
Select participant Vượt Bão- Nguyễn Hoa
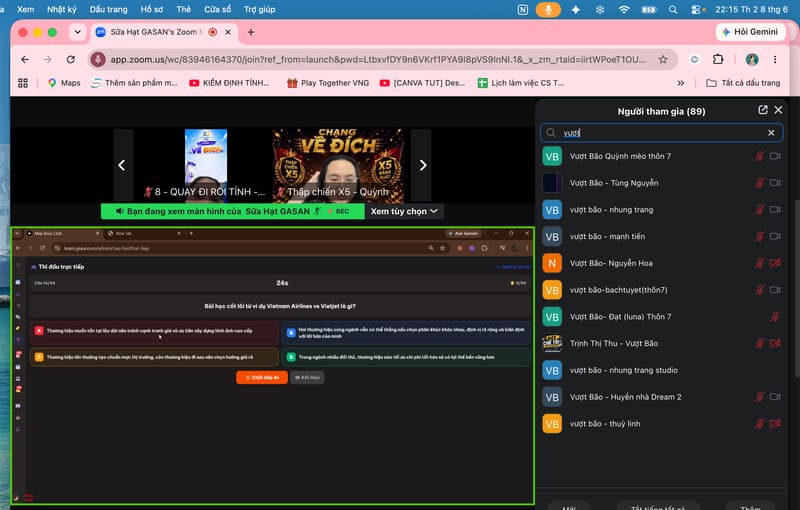[661, 263]
